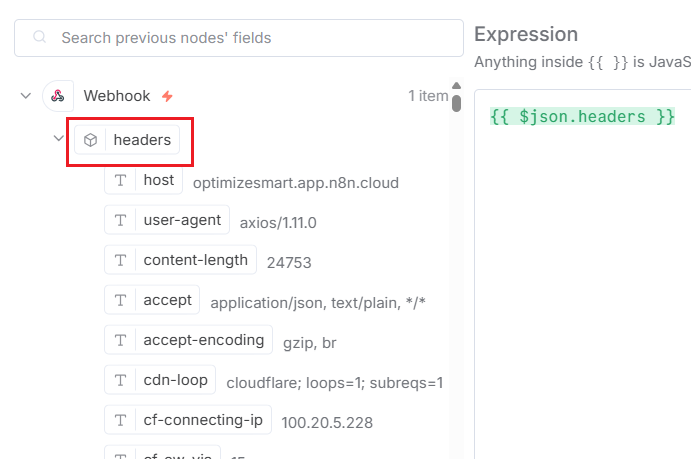Click the text type icon for cdn-loop
The height and width of the screenshot is (459, 691).
pyautogui.click(x=120, y=380)
